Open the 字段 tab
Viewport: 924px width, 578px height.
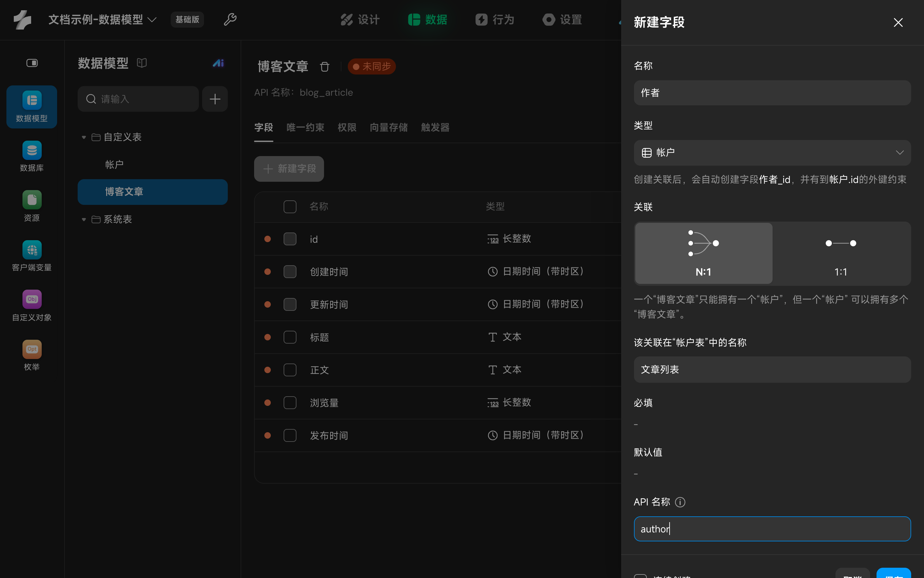click(264, 127)
